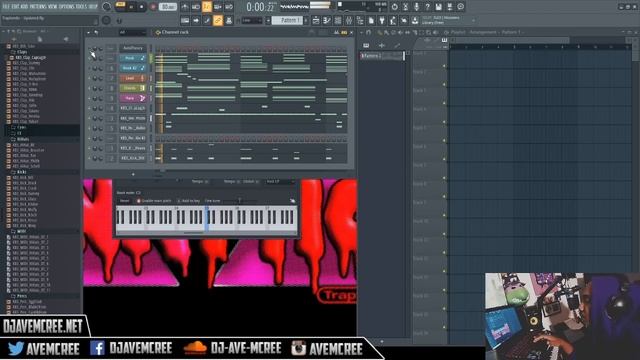Mute the Hook channel via its LED
Viewport: 640px width, 360px height.
click(x=90, y=58)
